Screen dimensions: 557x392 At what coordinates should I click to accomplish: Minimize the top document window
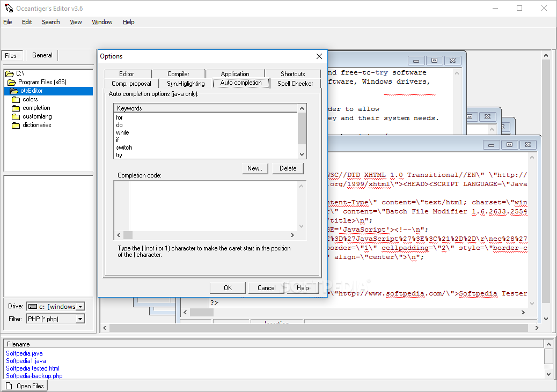point(416,61)
